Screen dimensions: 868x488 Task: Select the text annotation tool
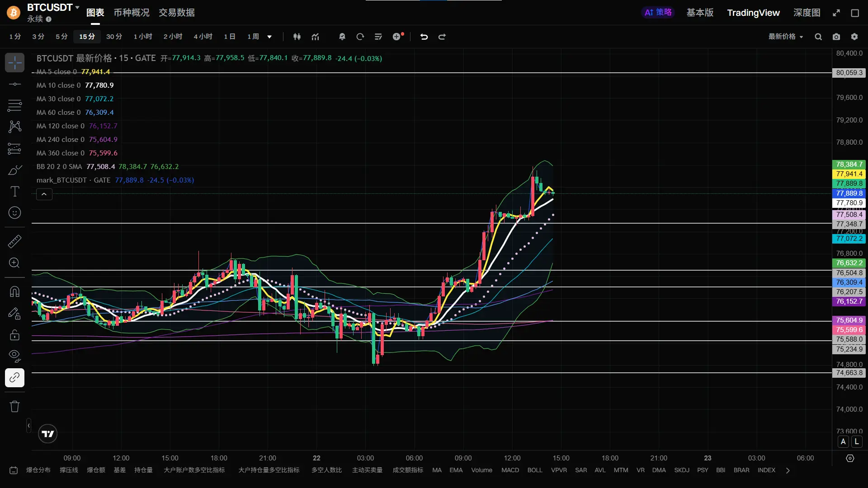tap(14, 192)
